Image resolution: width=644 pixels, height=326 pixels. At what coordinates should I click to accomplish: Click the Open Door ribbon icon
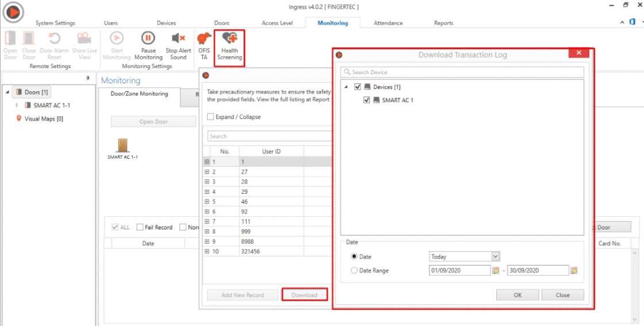pyautogui.click(x=10, y=38)
